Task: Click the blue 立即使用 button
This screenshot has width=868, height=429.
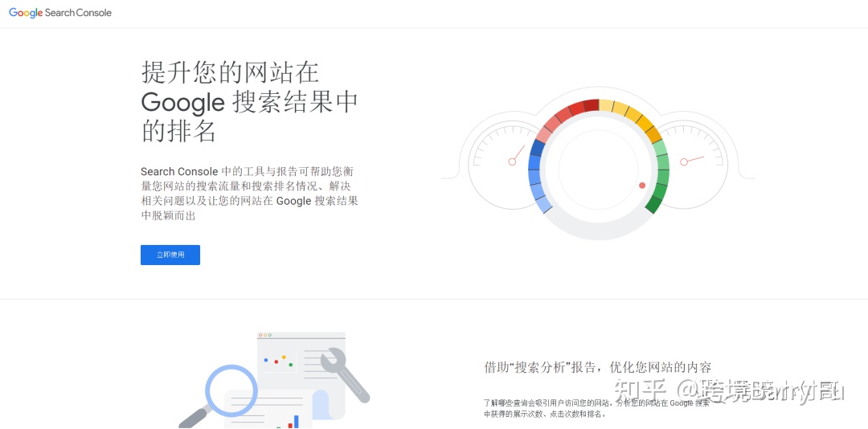Action: pyautogui.click(x=170, y=255)
